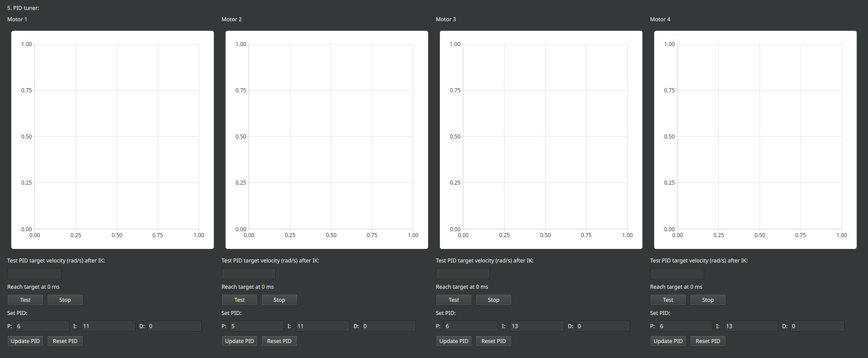This screenshot has width=868, height=358.
Task: Select Motor 3 D value field
Action: click(603, 326)
